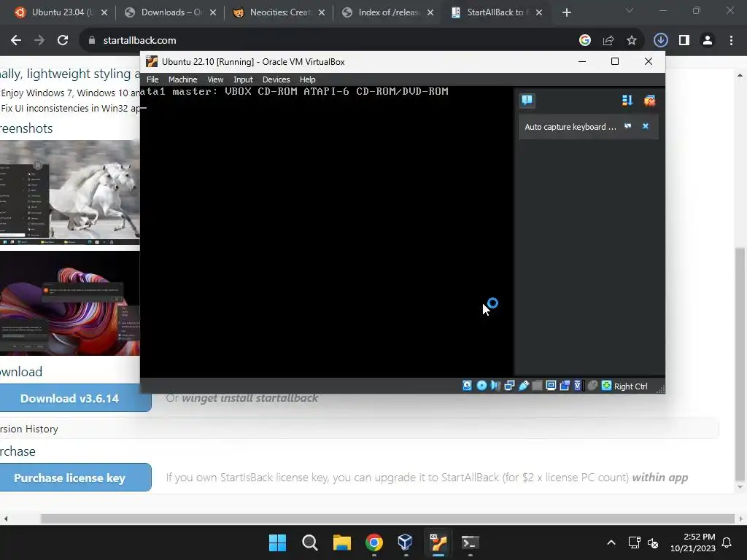Click the browser horizontal scrollbar
Screen dimensions: 747x560
[x=387, y=518]
